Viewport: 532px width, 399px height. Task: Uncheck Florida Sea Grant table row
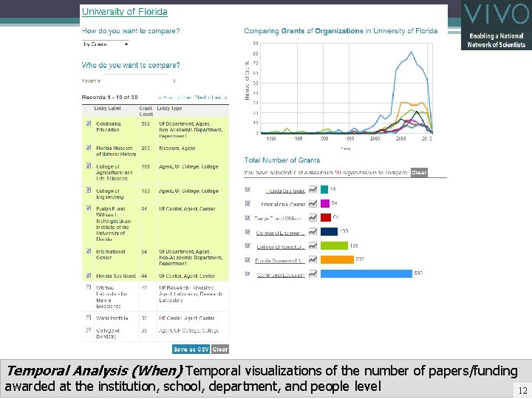pos(89,275)
